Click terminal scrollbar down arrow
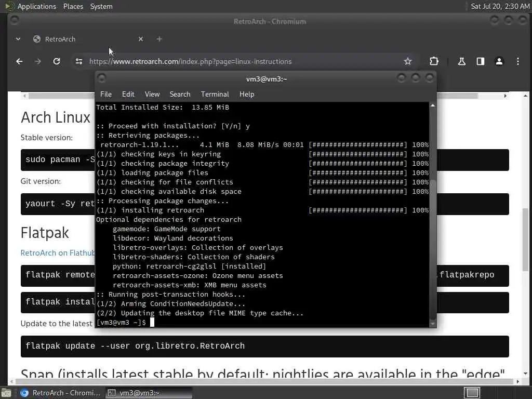This screenshot has width=532, height=399. click(x=433, y=324)
